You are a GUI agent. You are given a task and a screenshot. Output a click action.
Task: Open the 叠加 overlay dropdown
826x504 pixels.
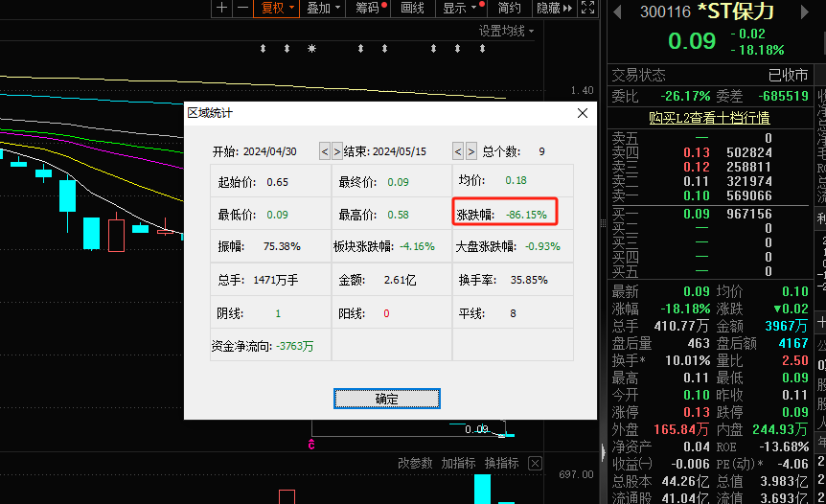click(324, 8)
